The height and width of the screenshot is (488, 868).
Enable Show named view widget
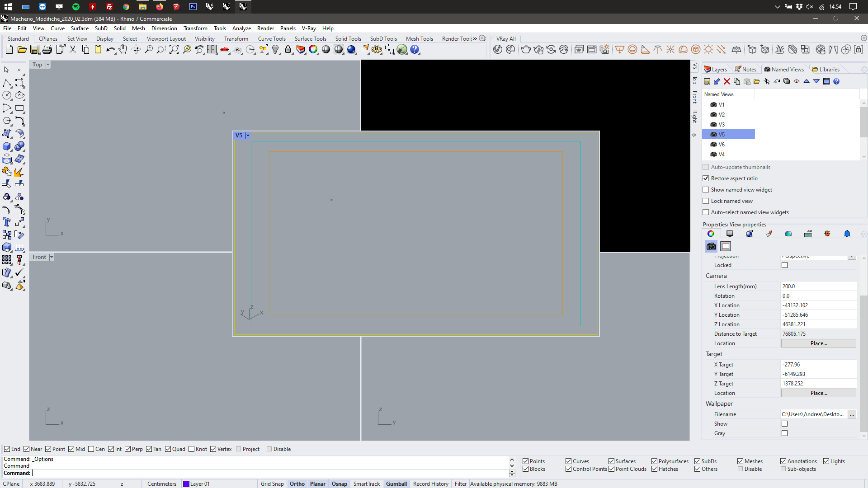(x=706, y=189)
